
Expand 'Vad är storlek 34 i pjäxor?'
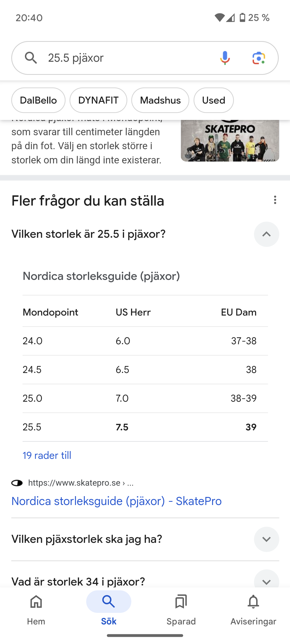point(266,581)
